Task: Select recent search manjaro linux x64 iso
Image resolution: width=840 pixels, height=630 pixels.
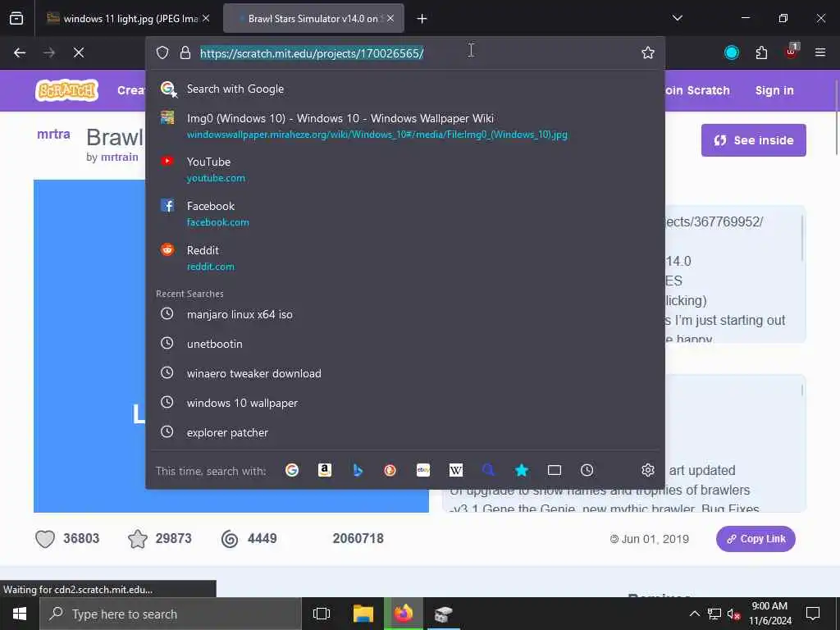Action: [x=405, y=314]
